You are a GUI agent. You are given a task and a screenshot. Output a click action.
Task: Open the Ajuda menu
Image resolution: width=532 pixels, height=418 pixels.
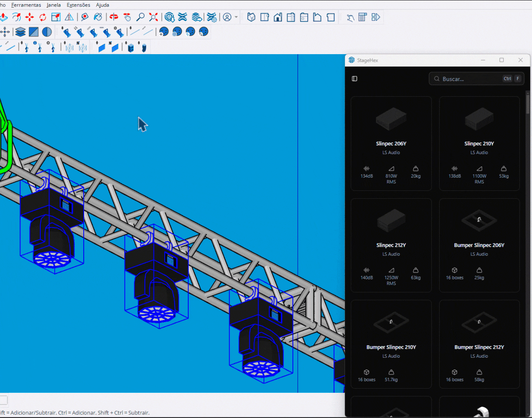click(102, 5)
